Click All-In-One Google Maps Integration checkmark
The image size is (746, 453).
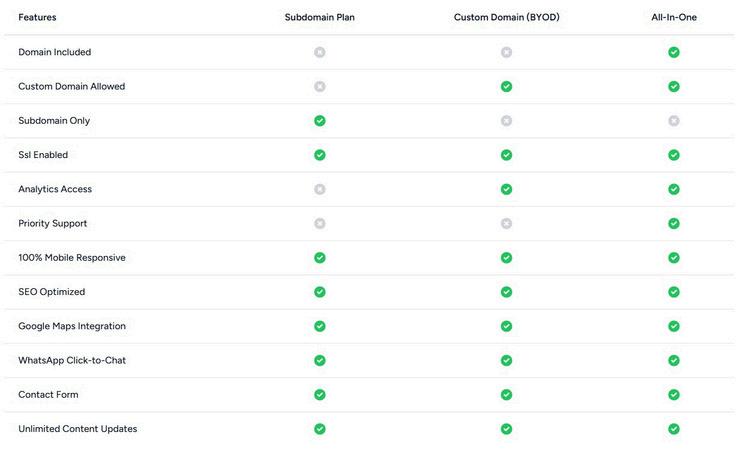[x=674, y=326]
